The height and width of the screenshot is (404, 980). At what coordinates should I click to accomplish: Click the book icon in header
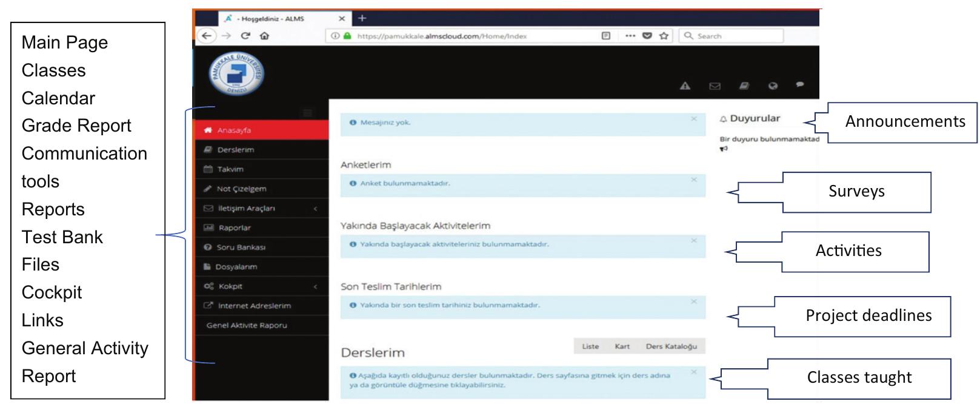tap(744, 86)
